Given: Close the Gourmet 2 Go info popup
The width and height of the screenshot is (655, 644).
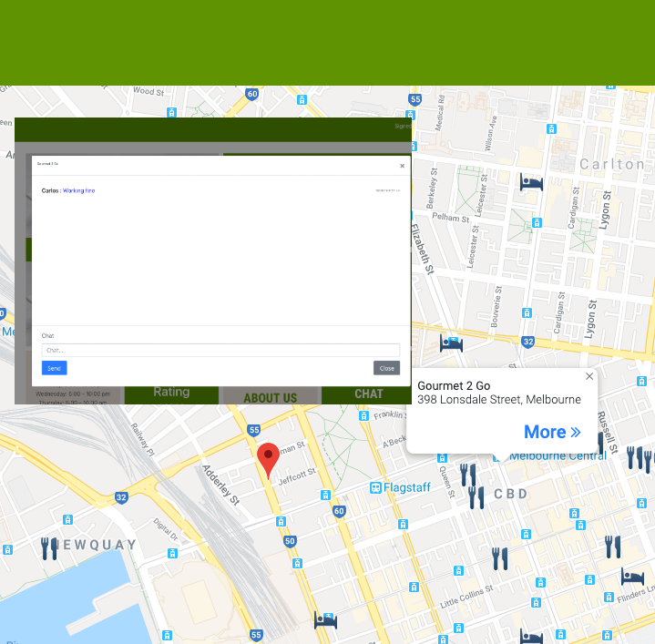Looking at the screenshot, I should click(589, 376).
